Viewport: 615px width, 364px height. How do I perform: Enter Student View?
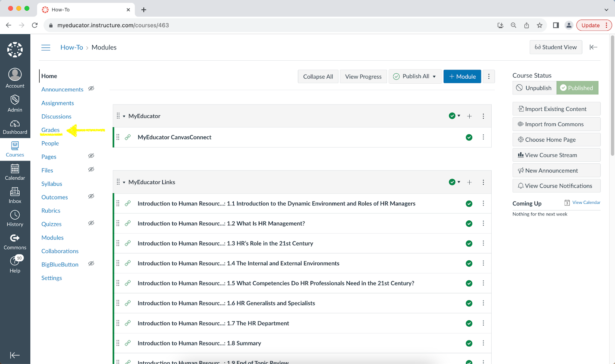tap(556, 47)
